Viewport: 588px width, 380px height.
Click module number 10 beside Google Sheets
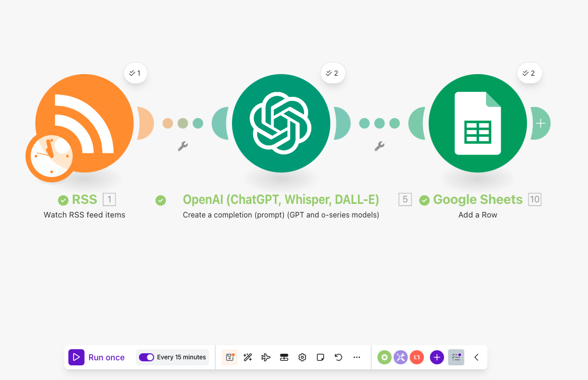pos(535,199)
